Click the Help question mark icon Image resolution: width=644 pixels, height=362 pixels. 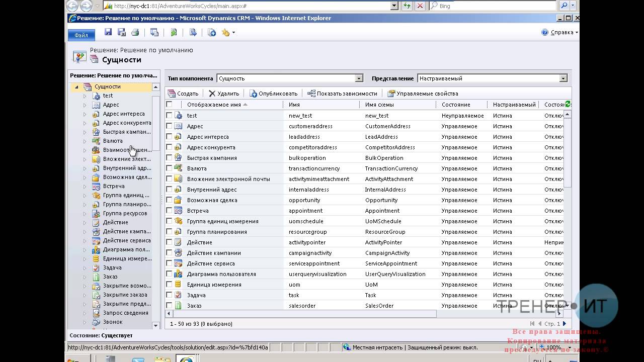545,32
